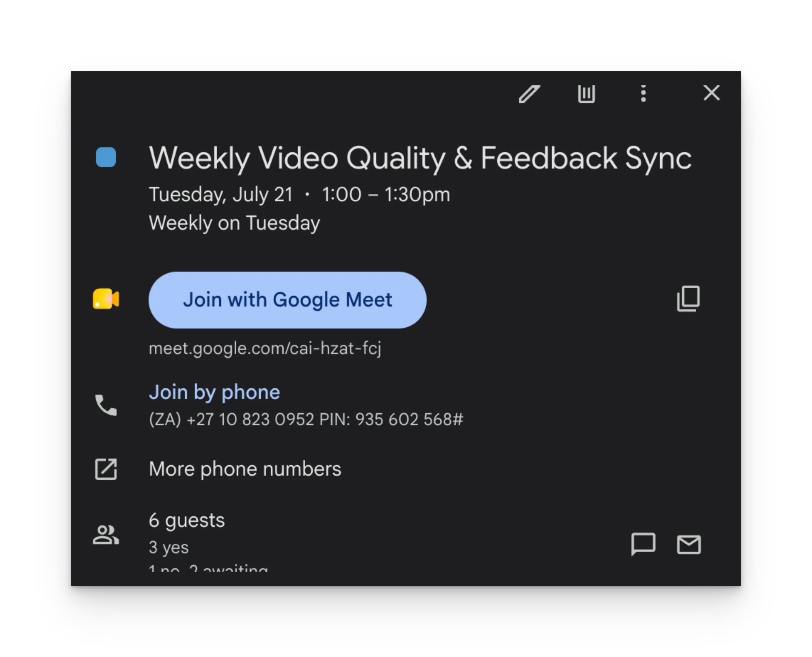Click the 6 guests label
This screenshot has width=812, height=657.
(187, 521)
